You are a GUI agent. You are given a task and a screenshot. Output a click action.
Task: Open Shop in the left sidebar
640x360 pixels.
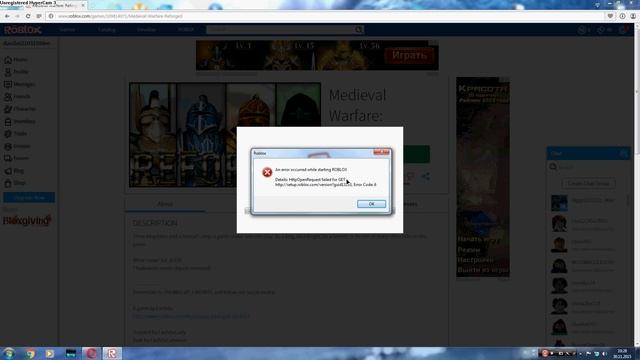[15, 183]
